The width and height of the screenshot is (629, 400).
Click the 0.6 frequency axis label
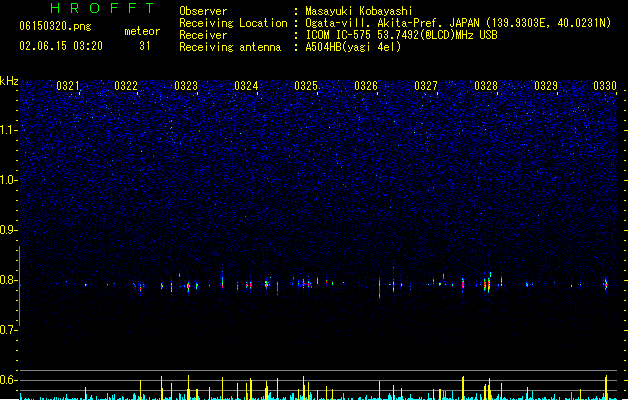click(8, 380)
